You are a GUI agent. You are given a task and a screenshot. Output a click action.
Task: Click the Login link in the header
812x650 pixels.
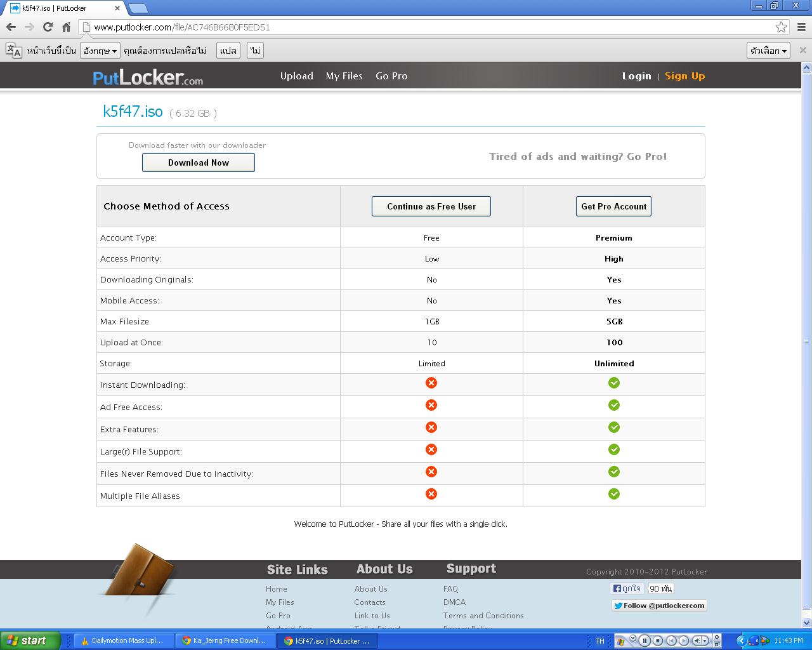[637, 76]
